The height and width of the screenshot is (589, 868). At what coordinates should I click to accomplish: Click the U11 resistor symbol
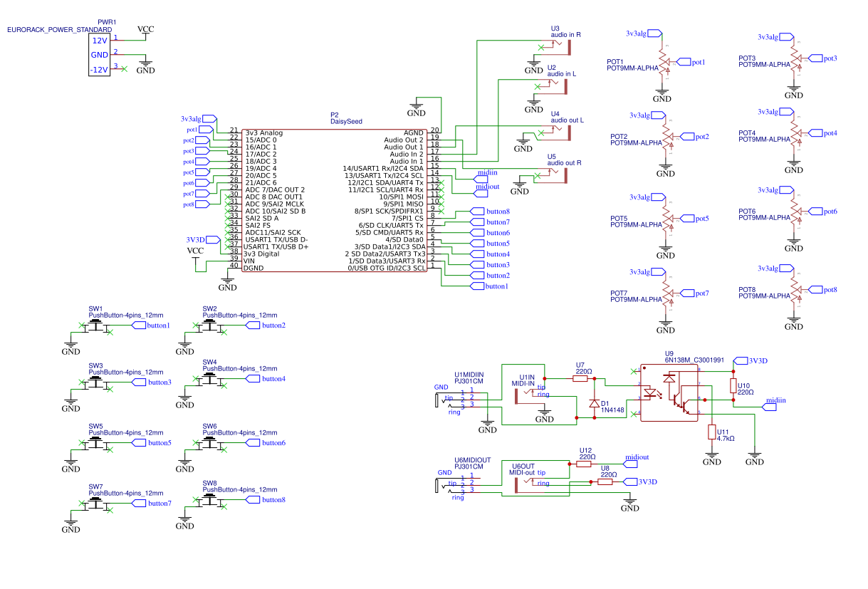(711, 432)
